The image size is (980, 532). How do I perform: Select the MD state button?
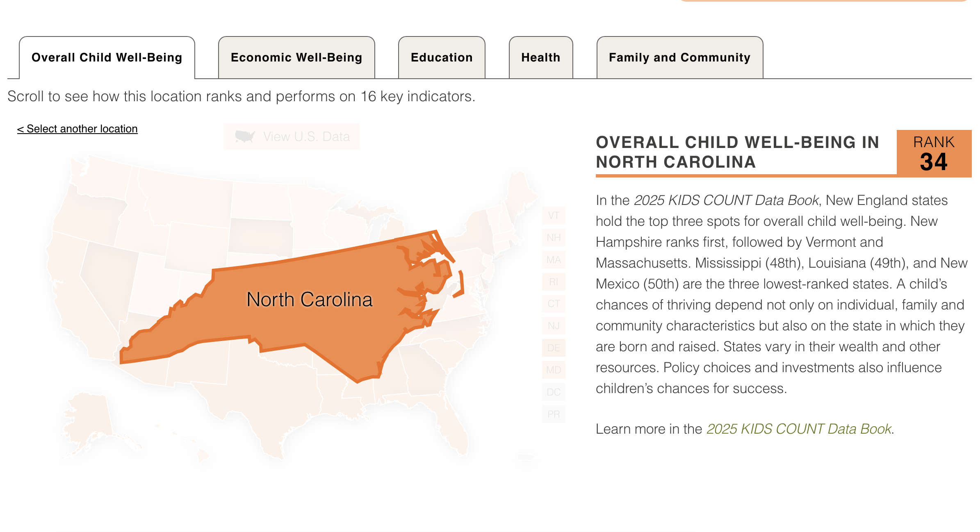point(554,370)
